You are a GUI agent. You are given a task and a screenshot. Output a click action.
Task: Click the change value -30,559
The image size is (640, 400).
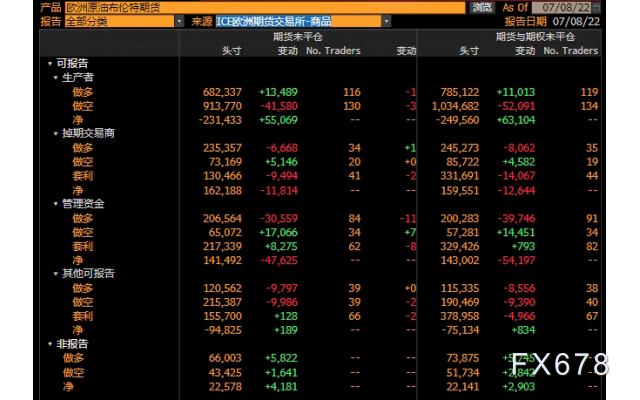point(279,219)
